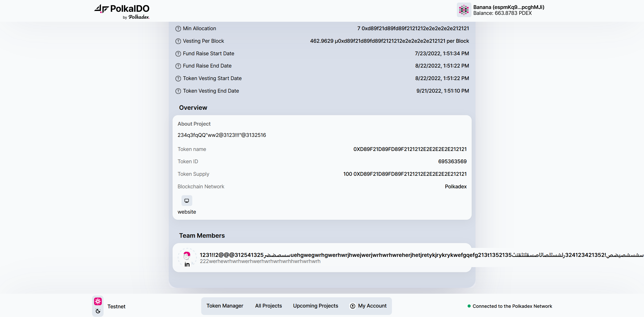Select the My Account navigation entry
644x317 pixels.
click(x=372, y=306)
